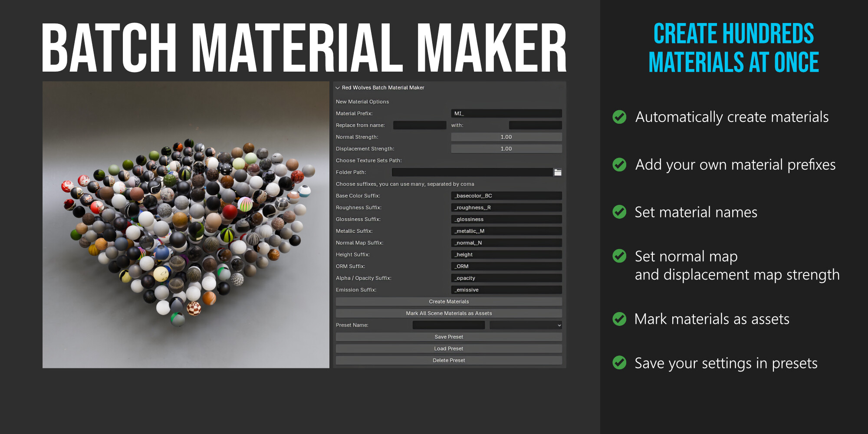The width and height of the screenshot is (868, 434).
Task: Edit the Height Suffix field
Action: coord(506,254)
